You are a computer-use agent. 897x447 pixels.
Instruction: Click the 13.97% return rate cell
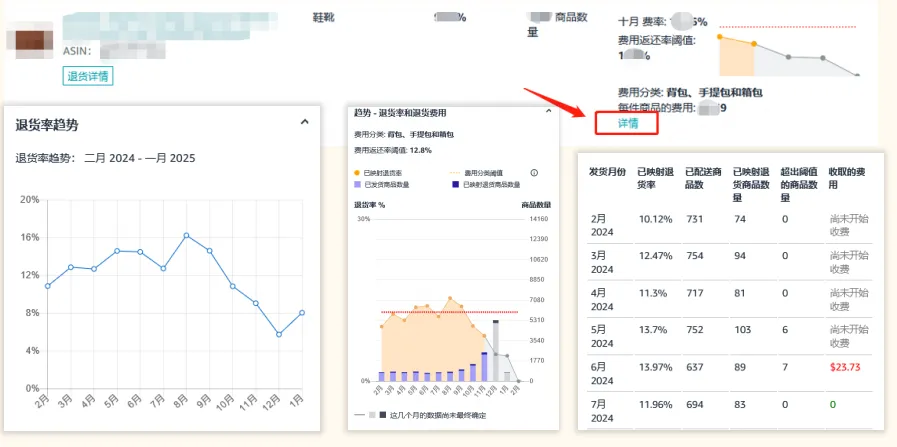tap(656, 367)
